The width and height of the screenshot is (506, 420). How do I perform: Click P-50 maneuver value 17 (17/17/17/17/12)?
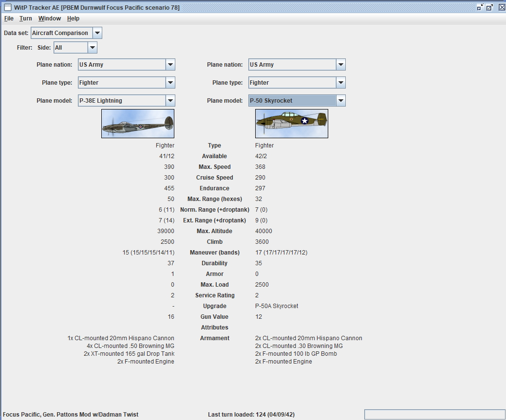[x=281, y=252]
